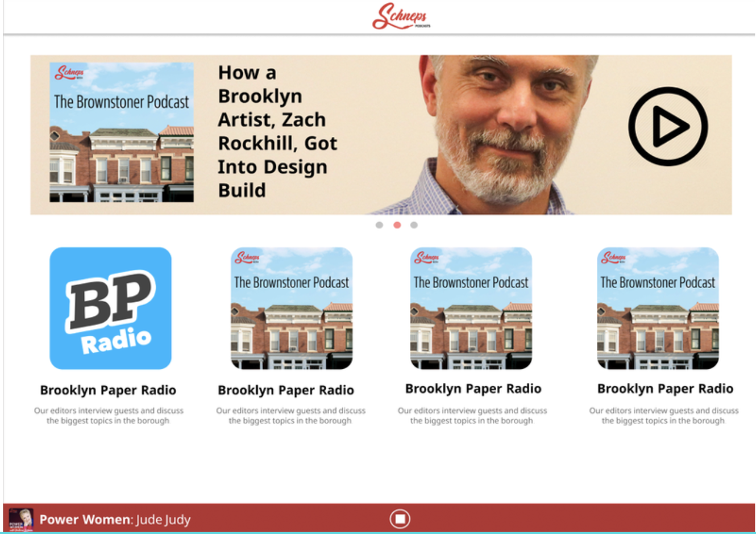Click the third card's 'Brooklyn Paper Radio' title
The width and height of the screenshot is (756, 534).
coord(473,389)
